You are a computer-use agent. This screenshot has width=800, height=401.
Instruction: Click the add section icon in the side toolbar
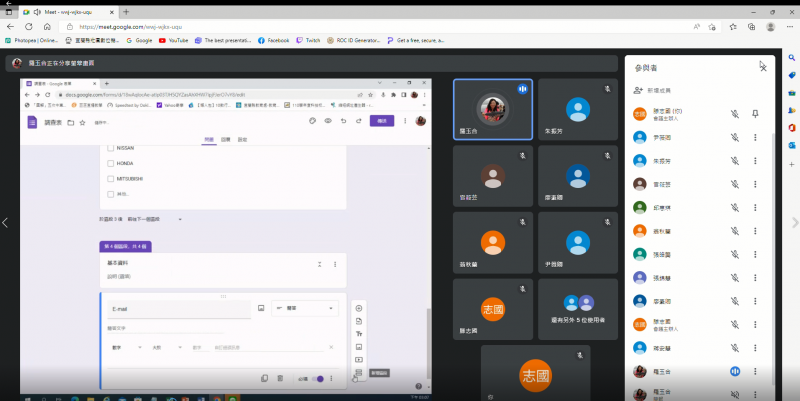tap(359, 373)
